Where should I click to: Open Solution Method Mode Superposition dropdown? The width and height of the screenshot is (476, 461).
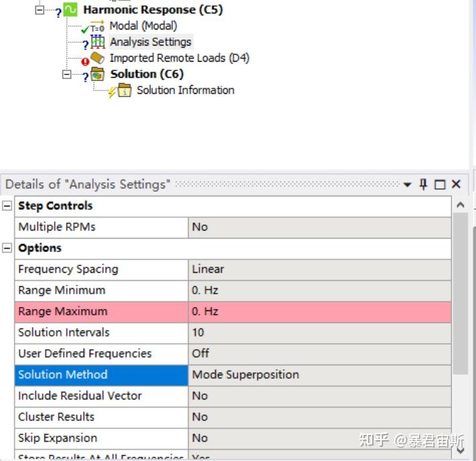click(x=319, y=375)
